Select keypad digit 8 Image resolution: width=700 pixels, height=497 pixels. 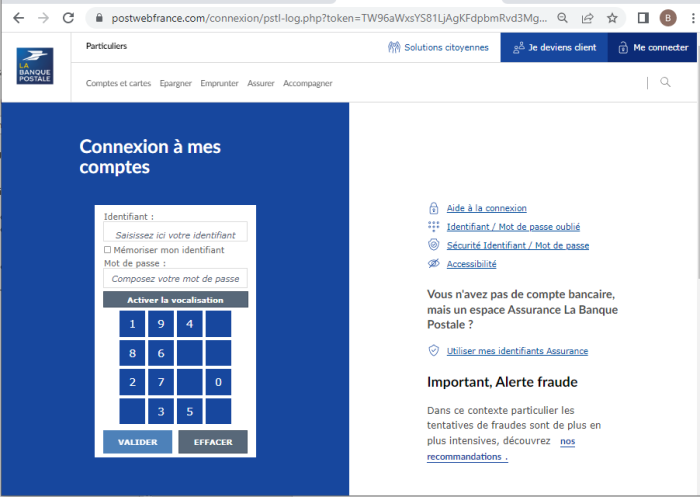click(132, 353)
